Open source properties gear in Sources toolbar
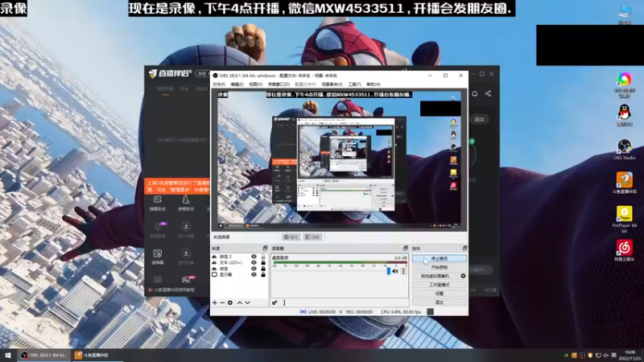This screenshot has width=644, height=362. (230, 303)
